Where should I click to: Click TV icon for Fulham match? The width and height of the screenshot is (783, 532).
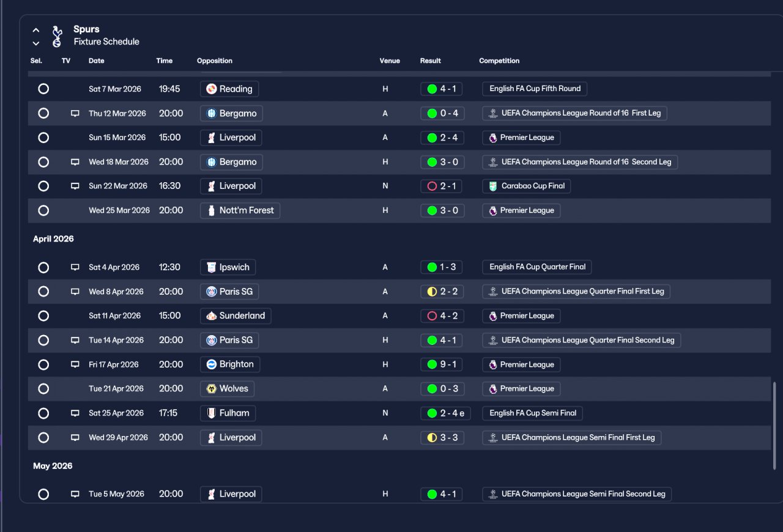coord(75,413)
